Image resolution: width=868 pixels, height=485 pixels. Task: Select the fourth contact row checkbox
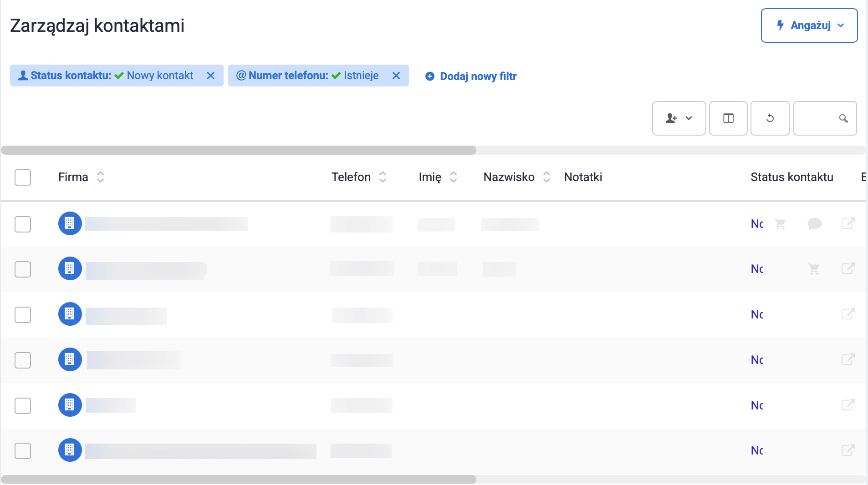pos(23,360)
